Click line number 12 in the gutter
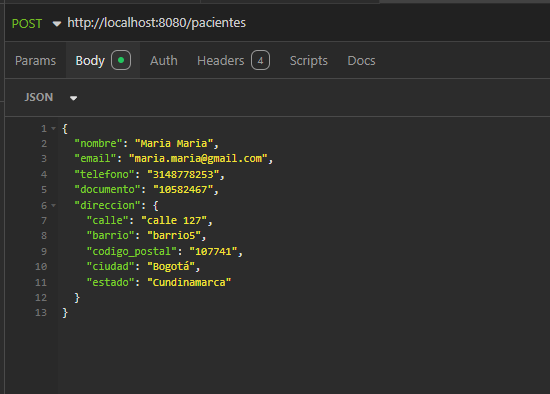The width and height of the screenshot is (550, 394). click(x=41, y=298)
